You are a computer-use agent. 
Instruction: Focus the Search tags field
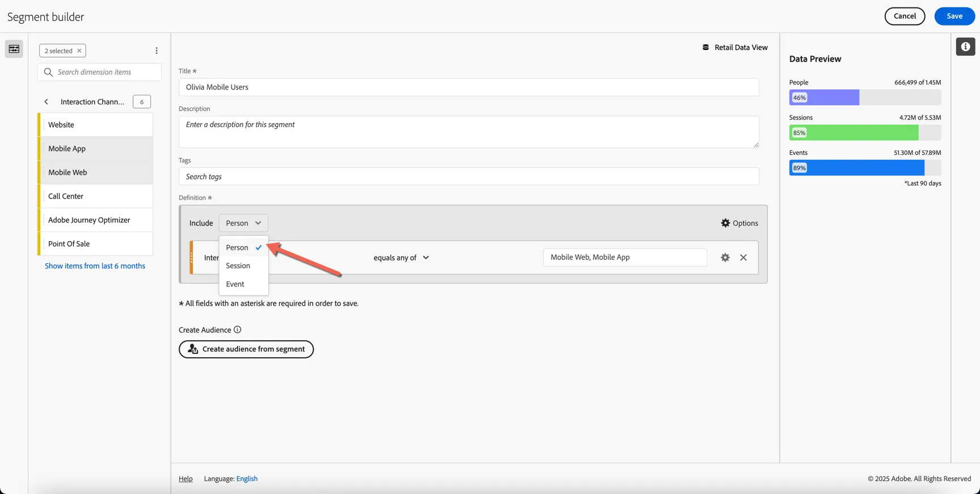pyautogui.click(x=468, y=176)
